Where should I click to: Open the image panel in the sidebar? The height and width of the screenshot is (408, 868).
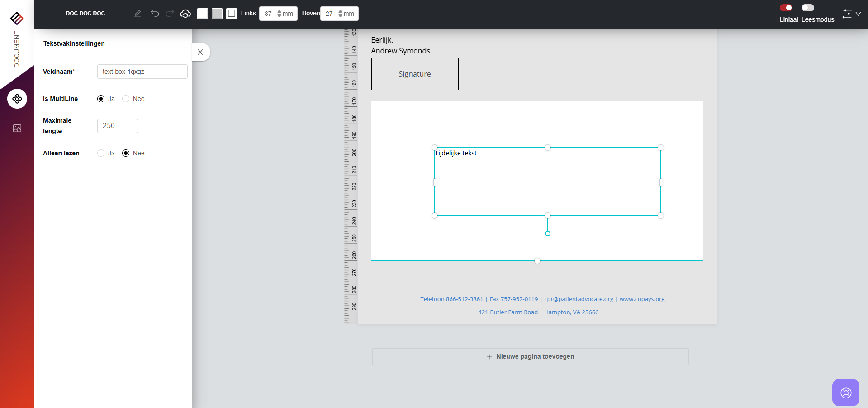click(17, 128)
